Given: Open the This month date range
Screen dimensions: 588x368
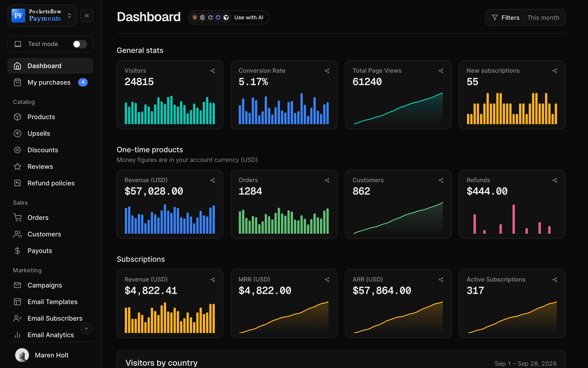Looking at the screenshot, I should (543, 18).
